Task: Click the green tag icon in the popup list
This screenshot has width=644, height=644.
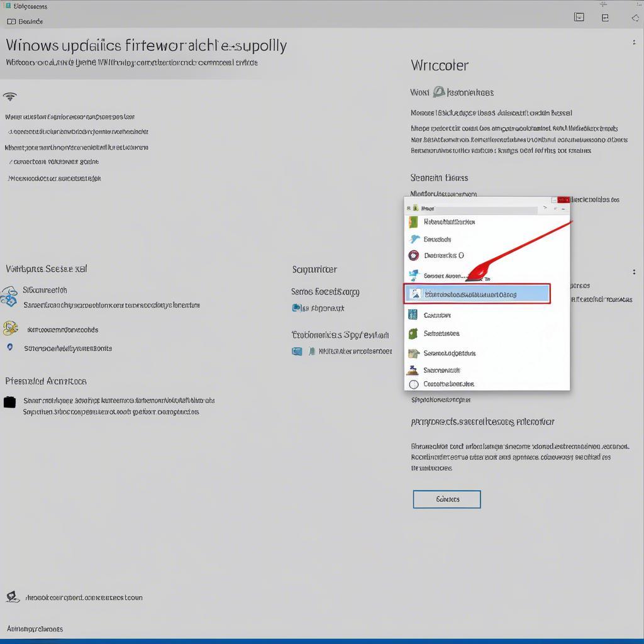Action: click(413, 333)
